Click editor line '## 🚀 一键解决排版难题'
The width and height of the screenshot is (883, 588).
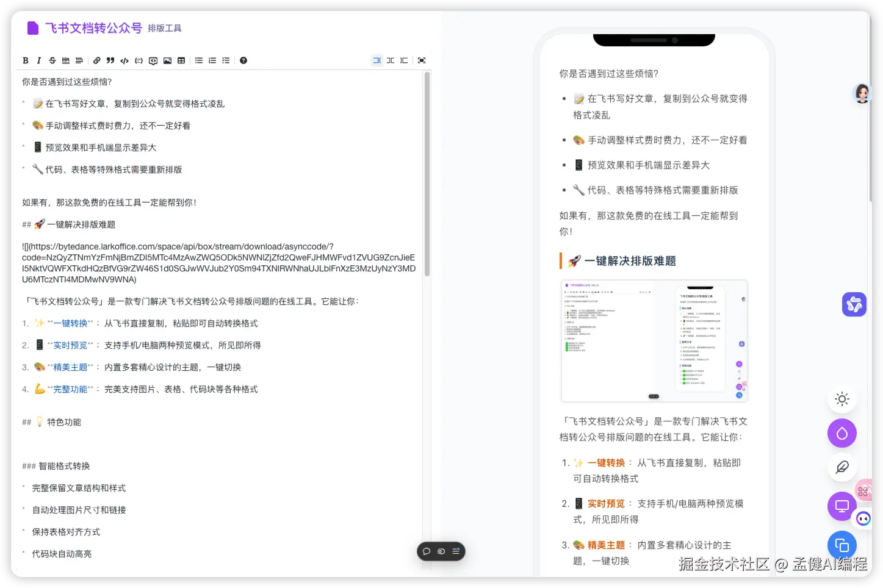pos(69,224)
